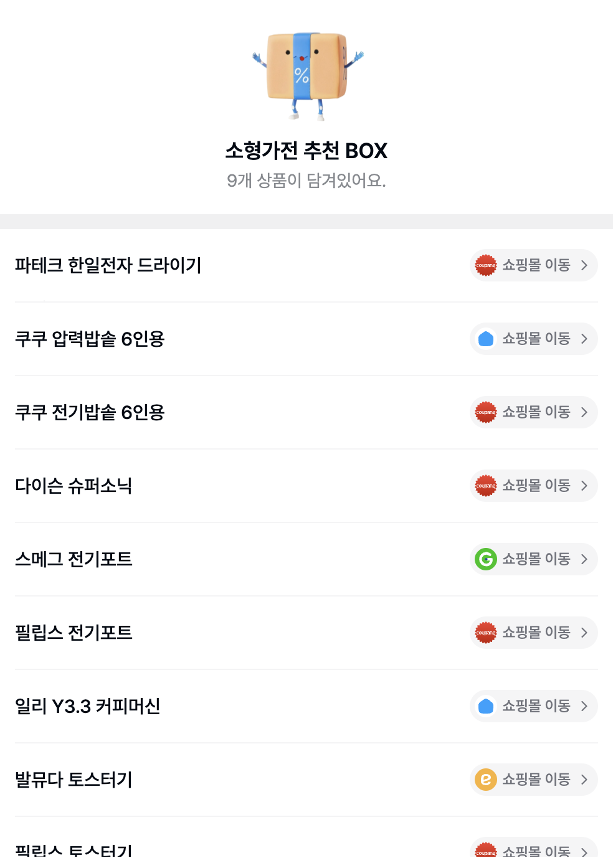Click orange 11st icon beside 발뮤다 토스터기
Screen dimensions: 613x868
(486, 780)
